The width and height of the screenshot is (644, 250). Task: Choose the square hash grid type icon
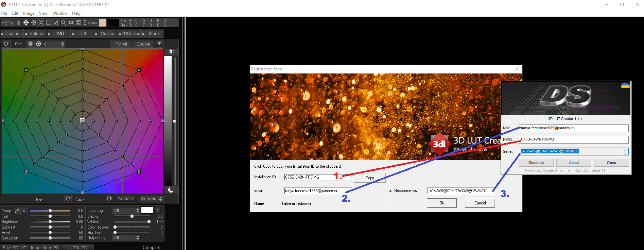click(30, 44)
